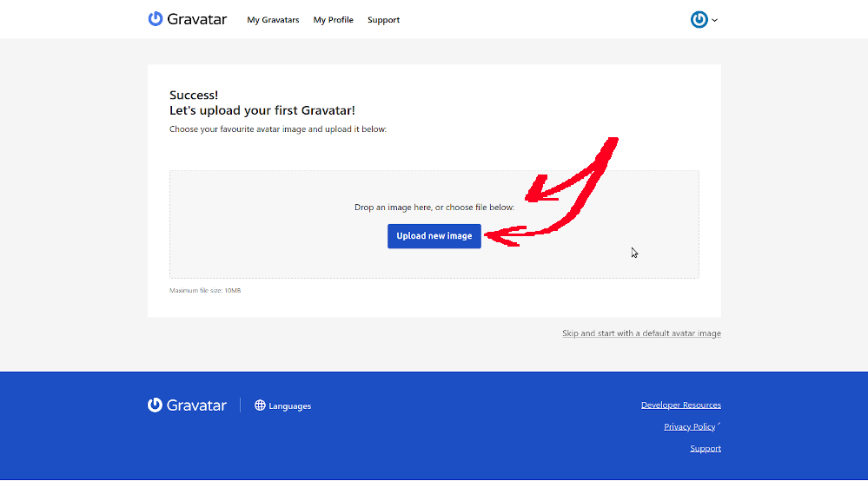Viewport: 868px width, 481px height.
Task: Click the user avatar icon at top right
Action: 699,19
